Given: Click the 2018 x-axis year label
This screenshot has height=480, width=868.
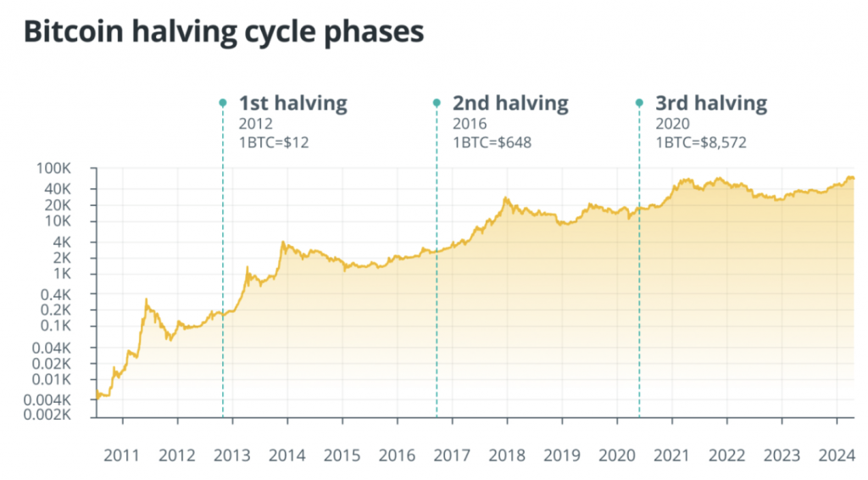Looking at the screenshot, I should 507,455.
